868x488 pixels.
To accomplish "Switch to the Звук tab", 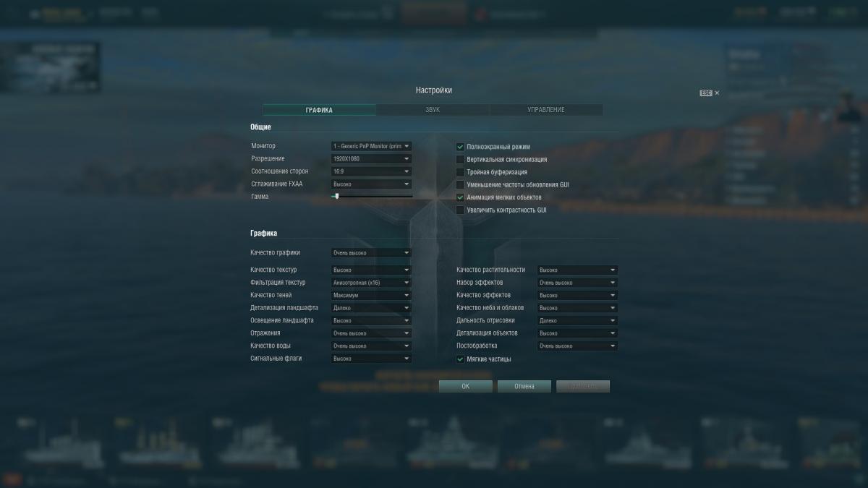I will [x=433, y=110].
